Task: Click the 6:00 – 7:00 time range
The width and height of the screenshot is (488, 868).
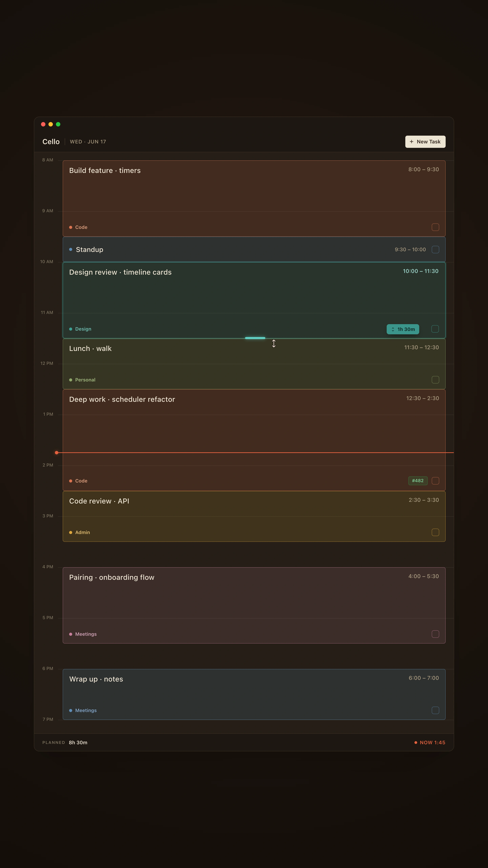Action: coord(424,678)
